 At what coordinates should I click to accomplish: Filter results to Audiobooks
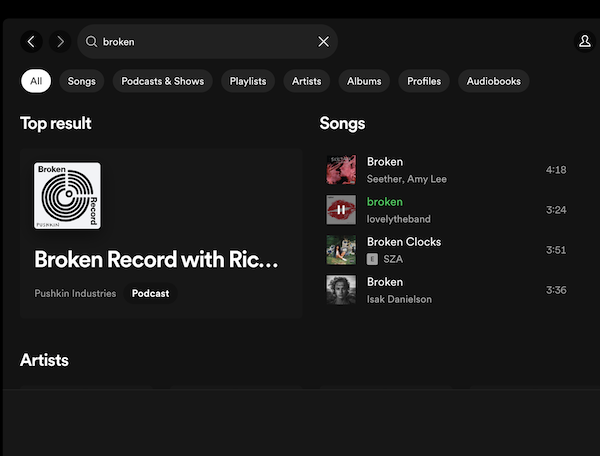(494, 81)
